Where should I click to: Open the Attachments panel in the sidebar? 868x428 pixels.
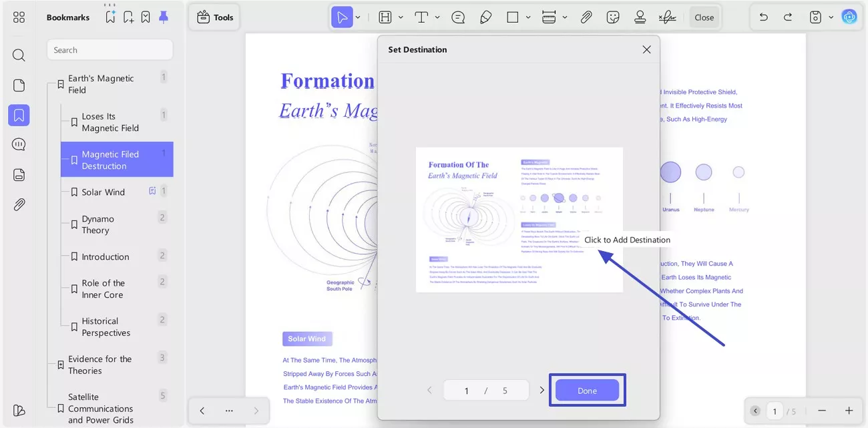[19, 204]
